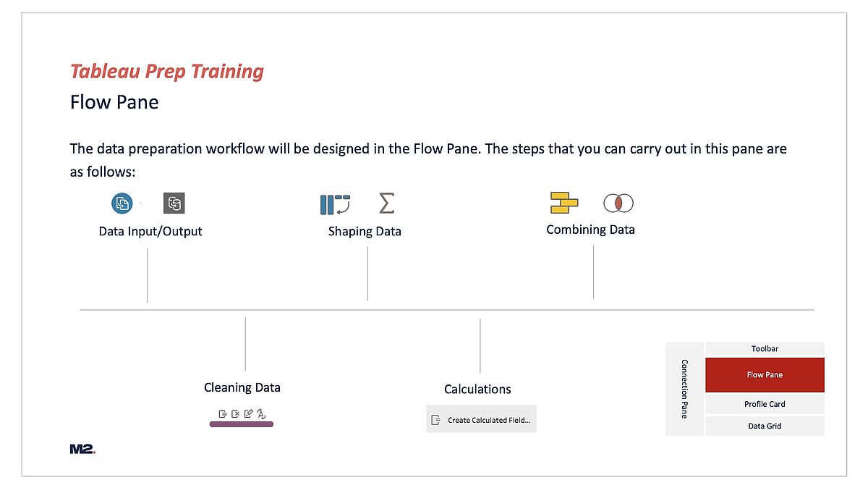Click the remove field icon with X

coord(235,414)
